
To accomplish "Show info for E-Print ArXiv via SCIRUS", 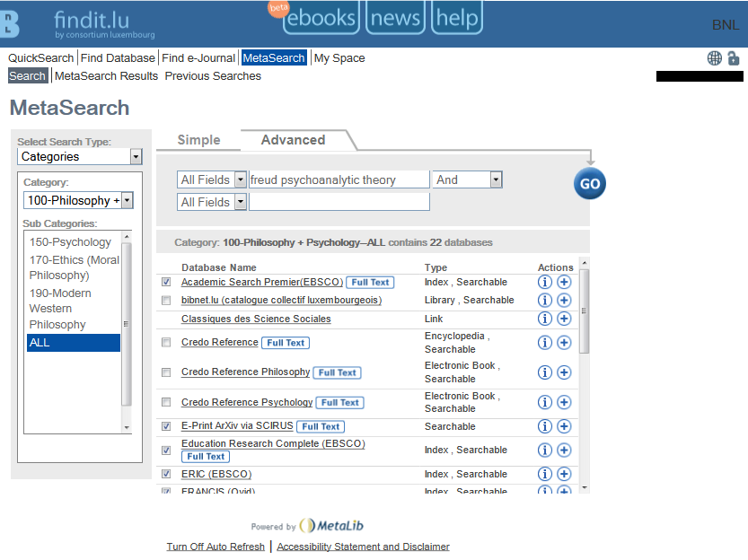I will 544,426.
